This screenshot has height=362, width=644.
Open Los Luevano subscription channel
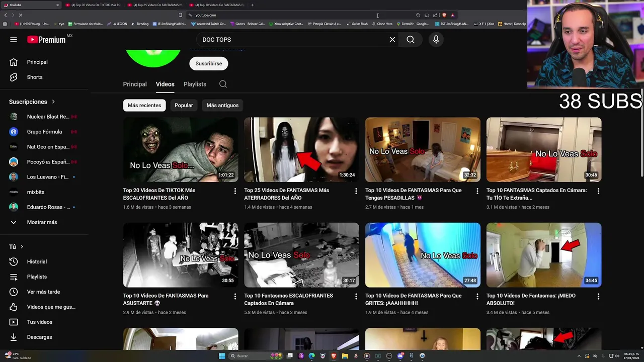pyautogui.click(x=44, y=177)
